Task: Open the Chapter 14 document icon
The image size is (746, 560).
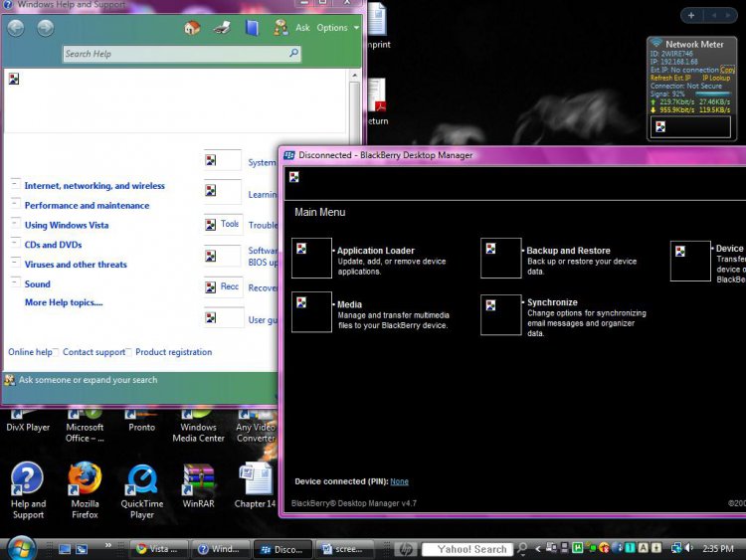Action: (255, 485)
